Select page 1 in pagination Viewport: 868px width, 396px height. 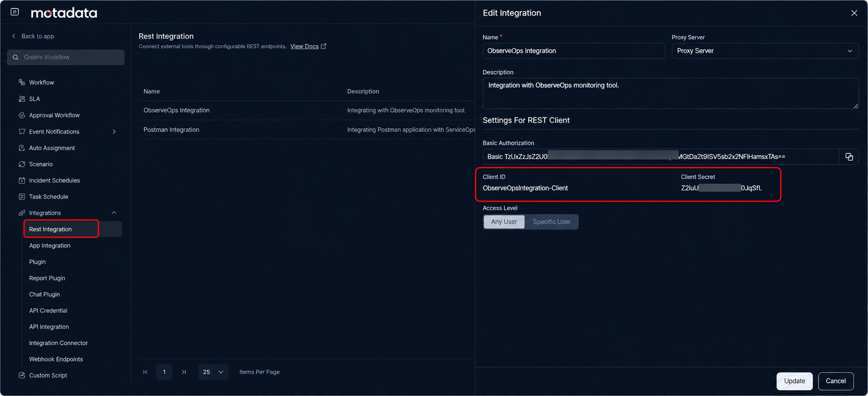[164, 372]
